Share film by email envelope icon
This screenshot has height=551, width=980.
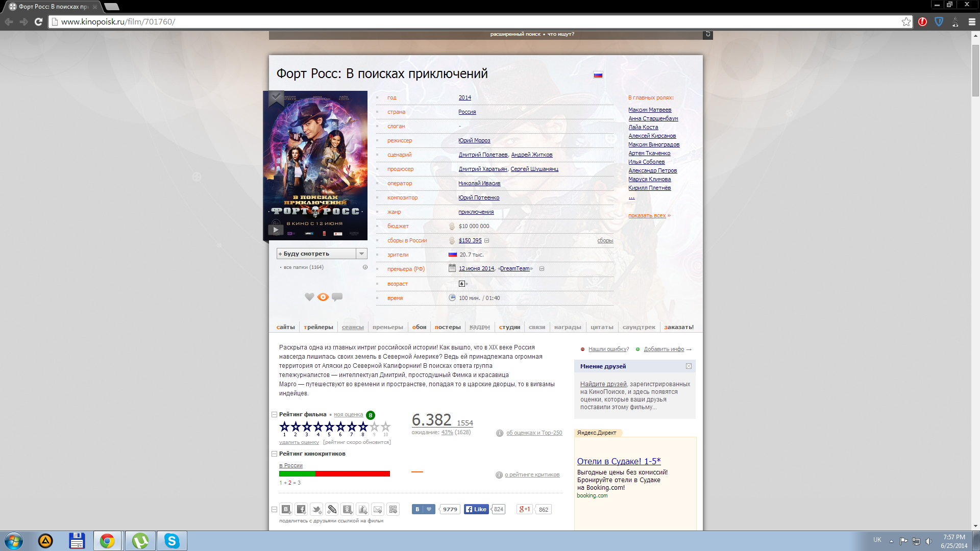point(378,509)
